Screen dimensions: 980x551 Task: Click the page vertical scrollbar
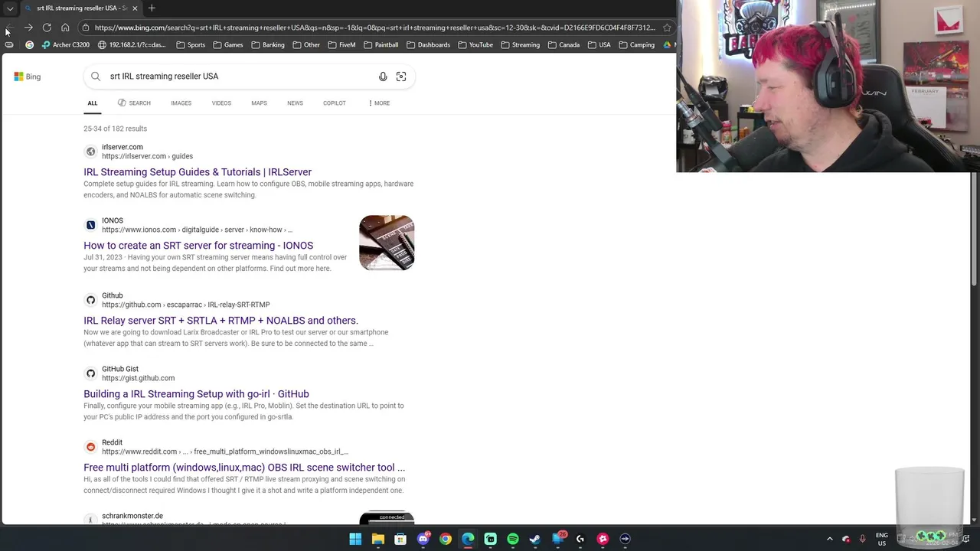[975, 230]
